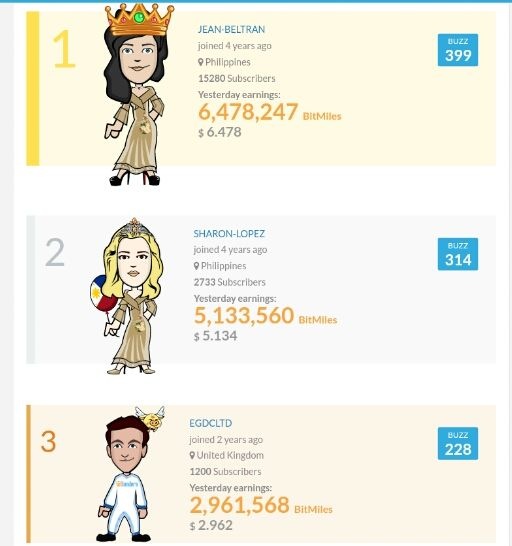Click the BUZZ 314 score badge

[458, 254]
